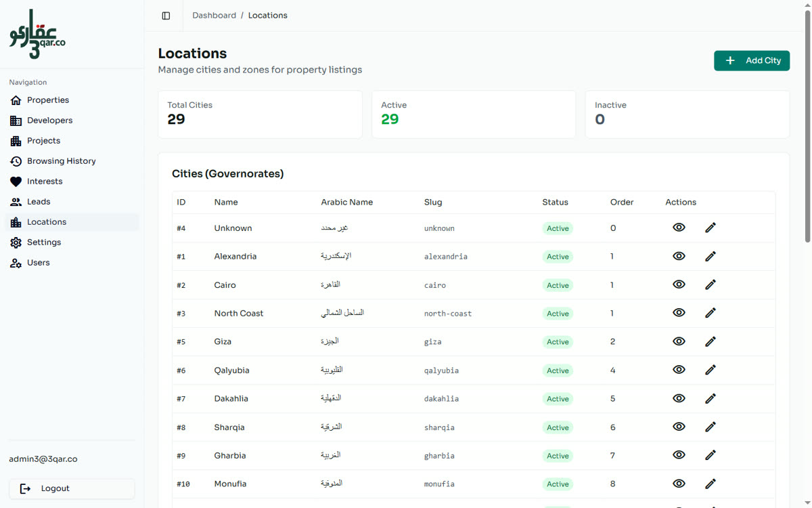This screenshot has width=812, height=508.
Task: Click the Total Cities stat card
Action: click(260, 114)
